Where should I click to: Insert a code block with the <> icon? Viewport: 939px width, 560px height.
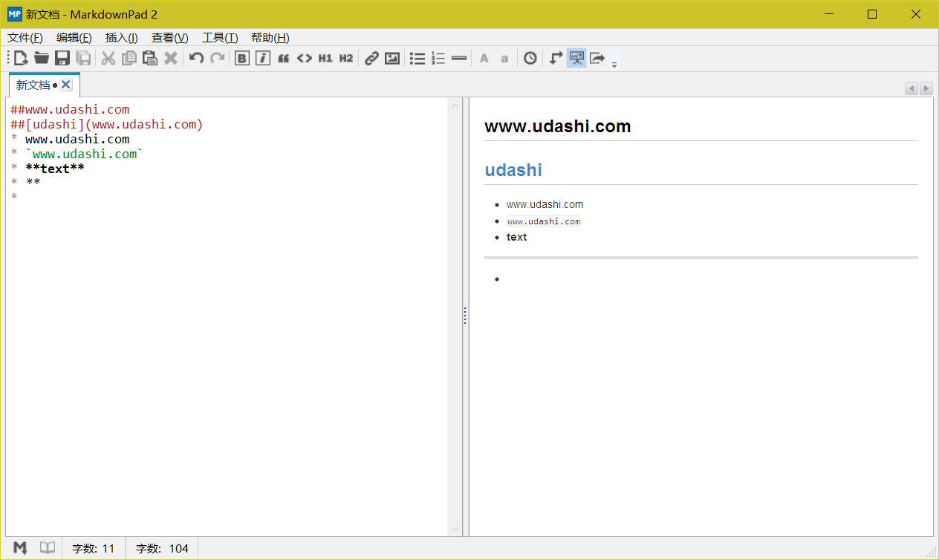304,58
